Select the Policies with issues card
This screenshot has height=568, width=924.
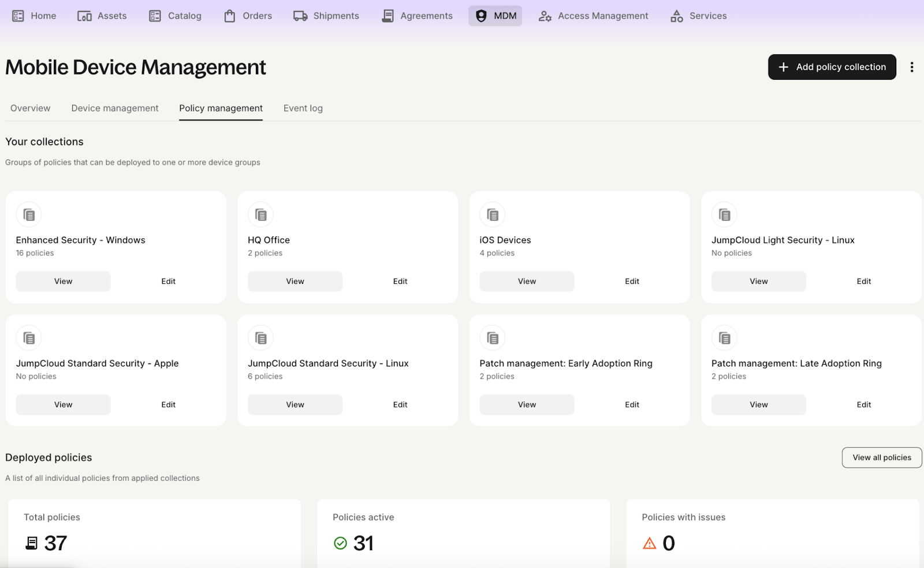[x=772, y=533]
